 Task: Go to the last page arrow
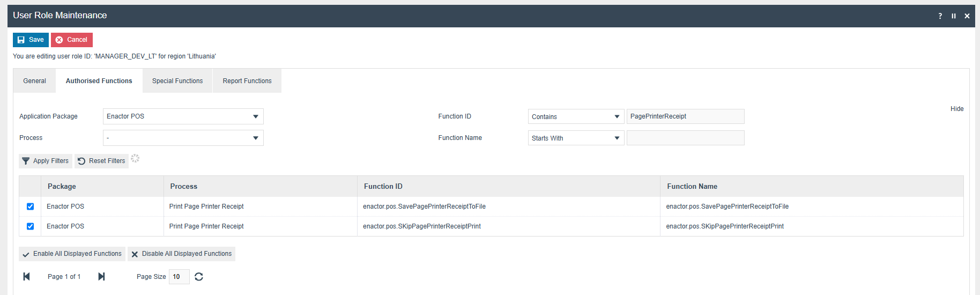point(101,276)
